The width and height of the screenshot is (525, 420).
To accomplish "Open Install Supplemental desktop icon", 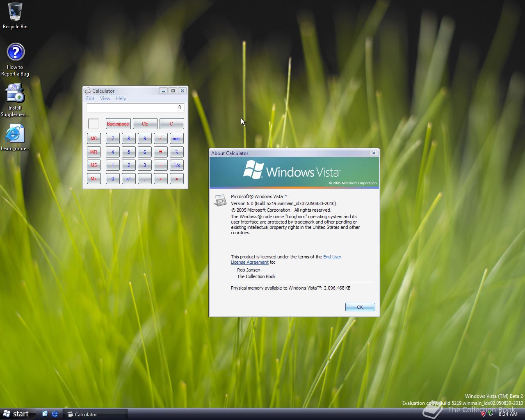I will [x=15, y=100].
